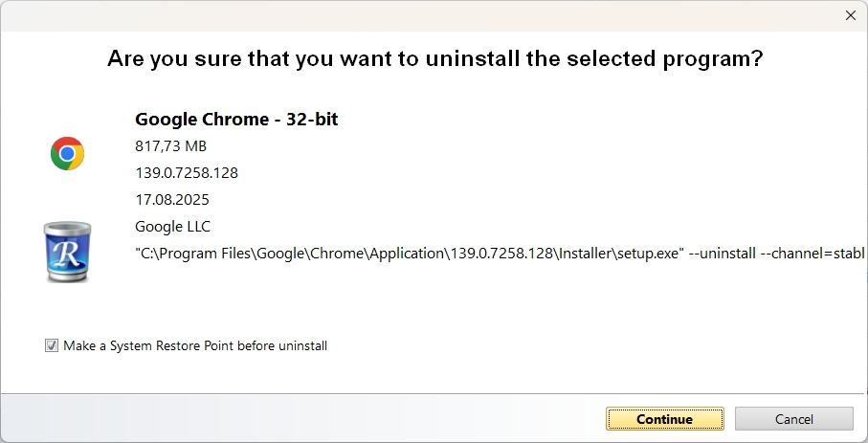This screenshot has height=443, width=868.
Task: Click the Google Chrome logo icon
Action: coord(67,153)
